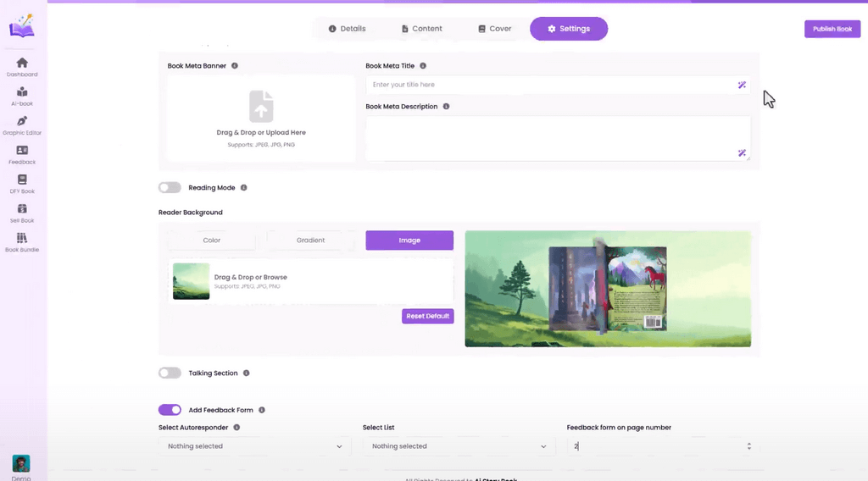Toggle the Reading Mode switch
The height and width of the screenshot is (481, 868).
click(x=170, y=187)
